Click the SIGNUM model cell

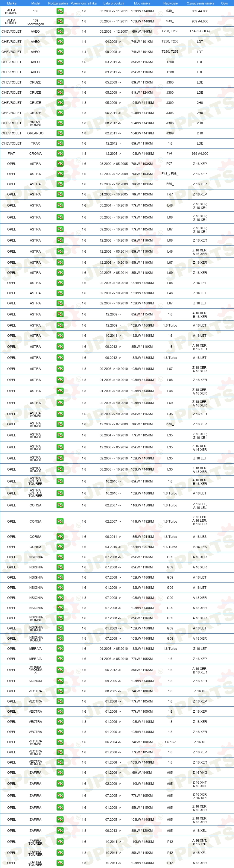[x=35, y=681]
